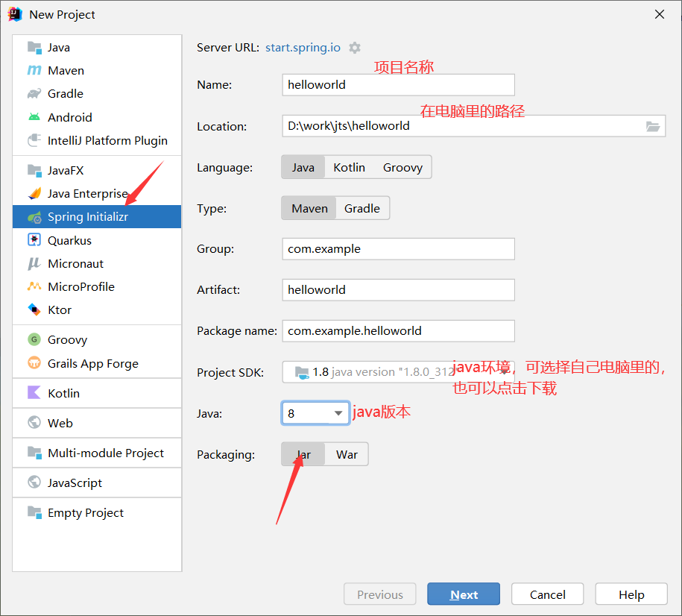Focus the Package name field

tap(399, 331)
